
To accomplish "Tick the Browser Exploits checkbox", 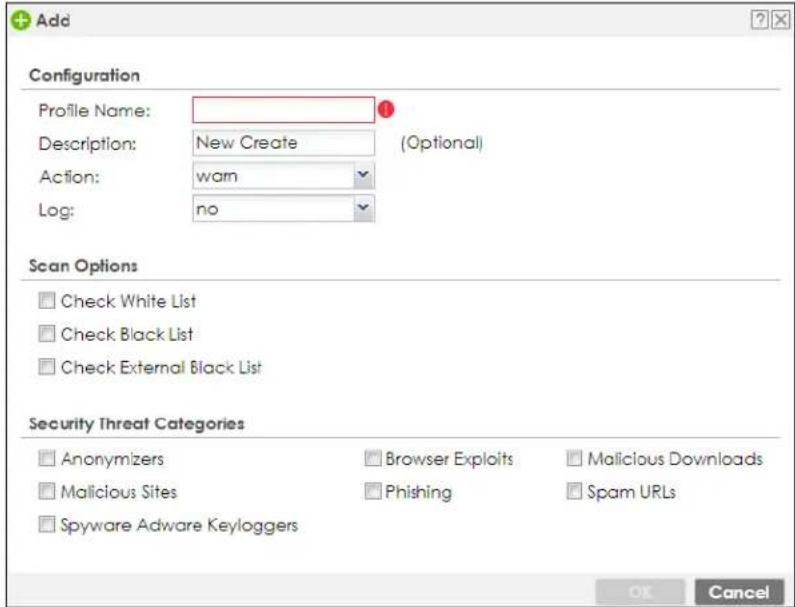I will (373, 458).
